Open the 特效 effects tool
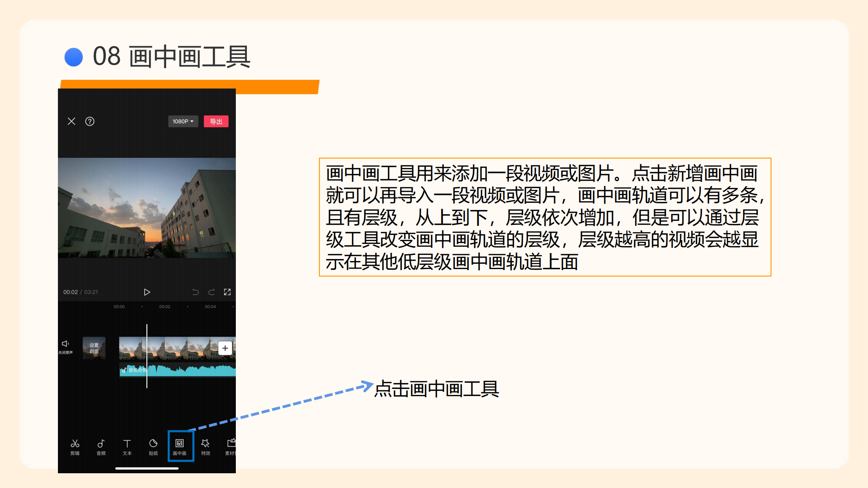This screenshot has height=488, width=868. 206,447
